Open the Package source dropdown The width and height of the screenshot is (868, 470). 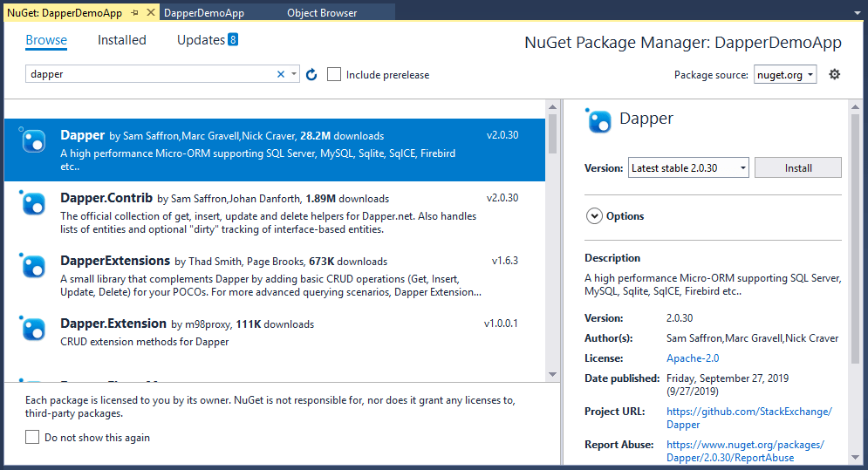(785, 75)
